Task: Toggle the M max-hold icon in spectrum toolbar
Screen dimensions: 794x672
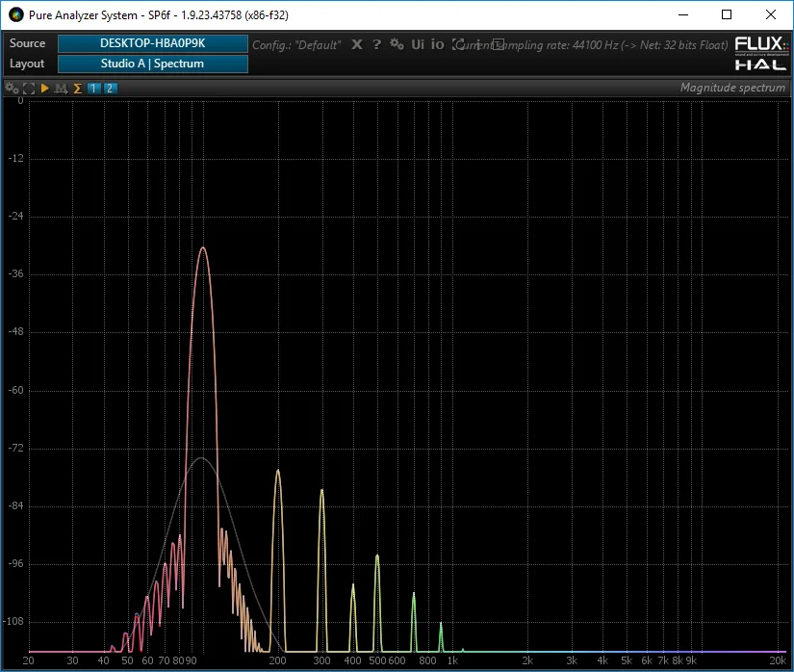Action: (61, 89)
